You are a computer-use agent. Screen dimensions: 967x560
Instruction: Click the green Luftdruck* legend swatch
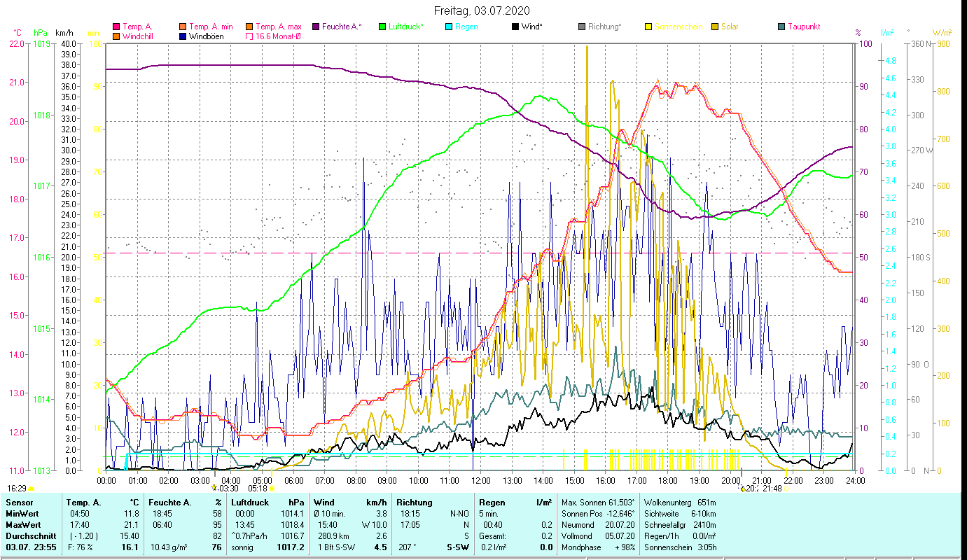coord(382,27)
